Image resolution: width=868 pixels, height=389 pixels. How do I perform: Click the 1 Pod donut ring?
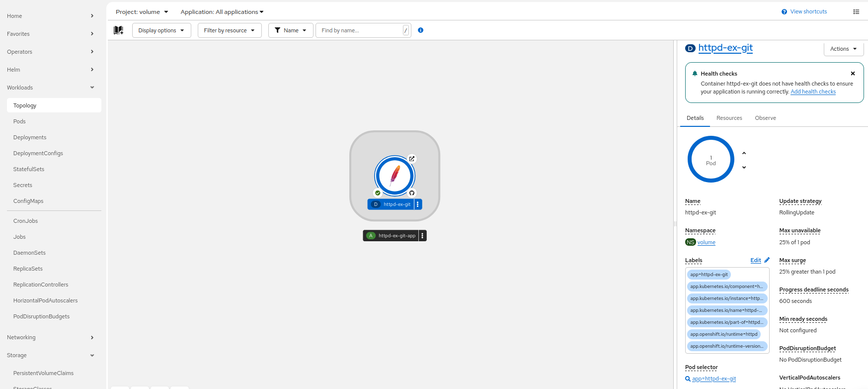pyautogui.click(x=711, y=159)
